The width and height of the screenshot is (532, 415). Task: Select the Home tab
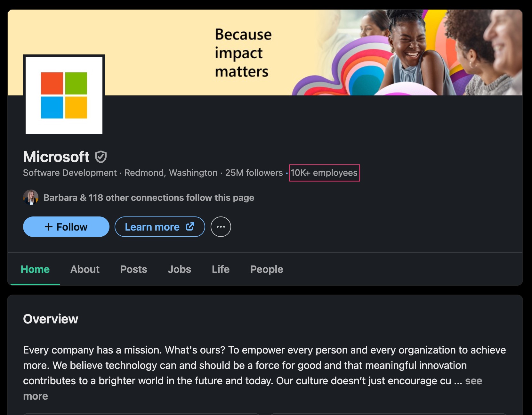[35, 269]
